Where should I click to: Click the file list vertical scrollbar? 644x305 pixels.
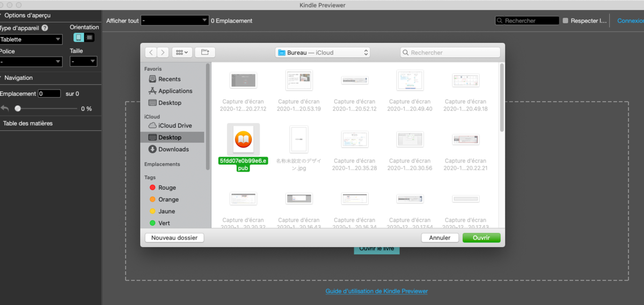502,98
